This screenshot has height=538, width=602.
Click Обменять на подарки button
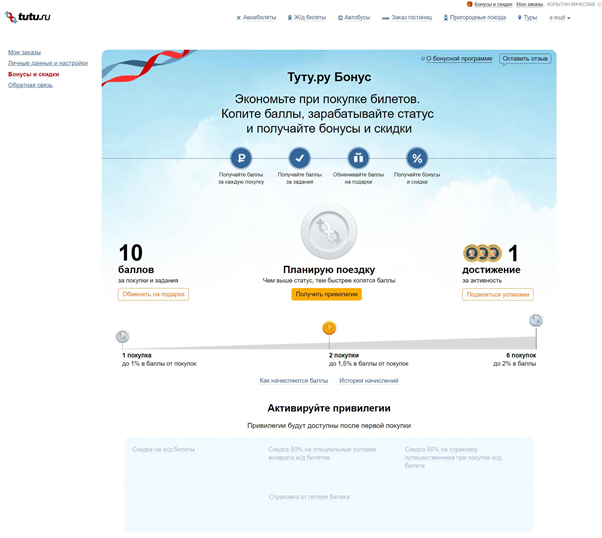coord(153,294)
